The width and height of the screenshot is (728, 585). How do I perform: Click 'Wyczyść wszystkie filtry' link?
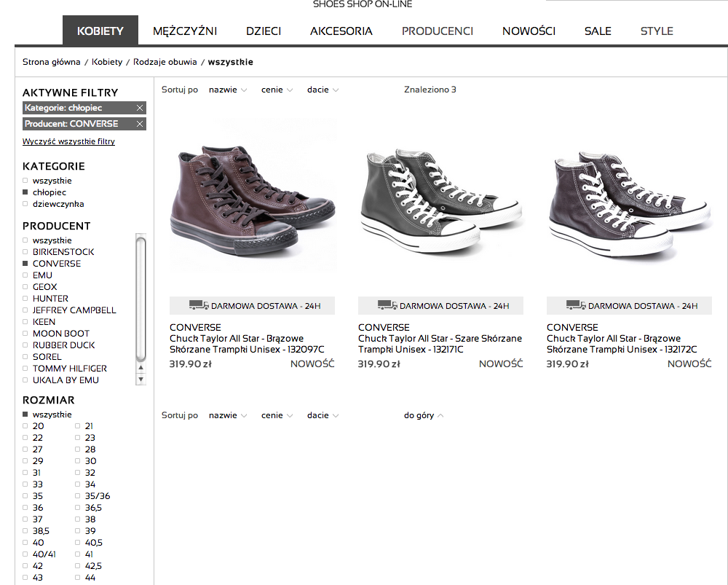click(68, 141)
